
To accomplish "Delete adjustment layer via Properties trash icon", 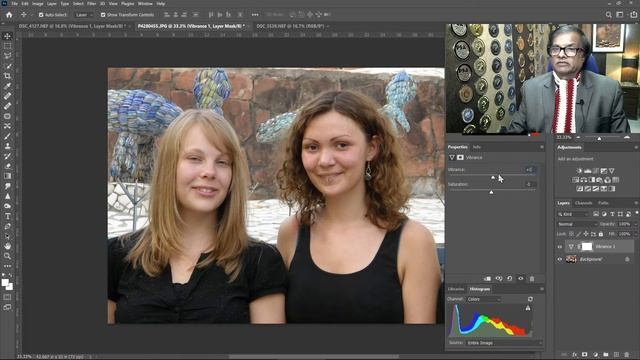I will 532,278.
